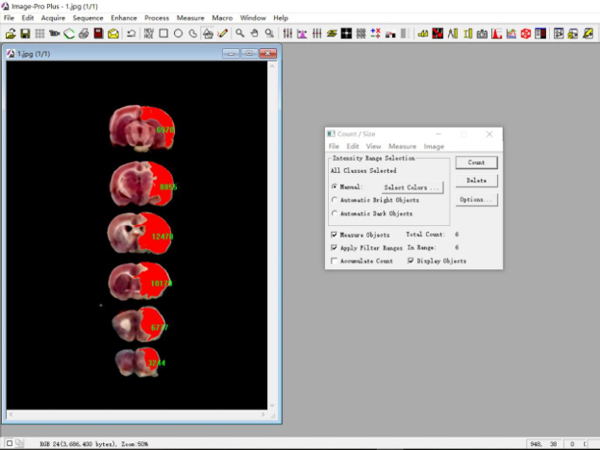The height and width of the screenshot is (450, 600).
Task: Choose Automatic Dark Objects option
Action: point(334,213)
